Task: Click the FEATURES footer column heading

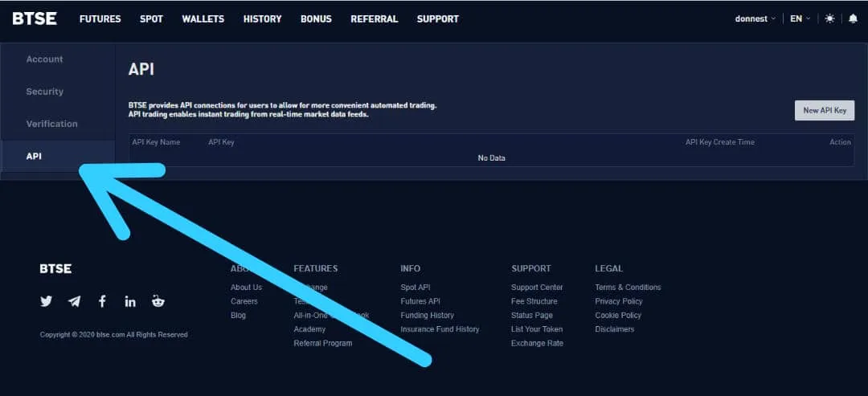Action: point(316,268)
